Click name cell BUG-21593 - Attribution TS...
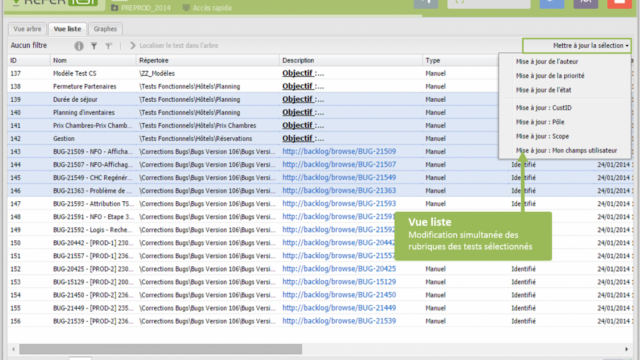Screen dimensions: 640x360 pos(93,204)
